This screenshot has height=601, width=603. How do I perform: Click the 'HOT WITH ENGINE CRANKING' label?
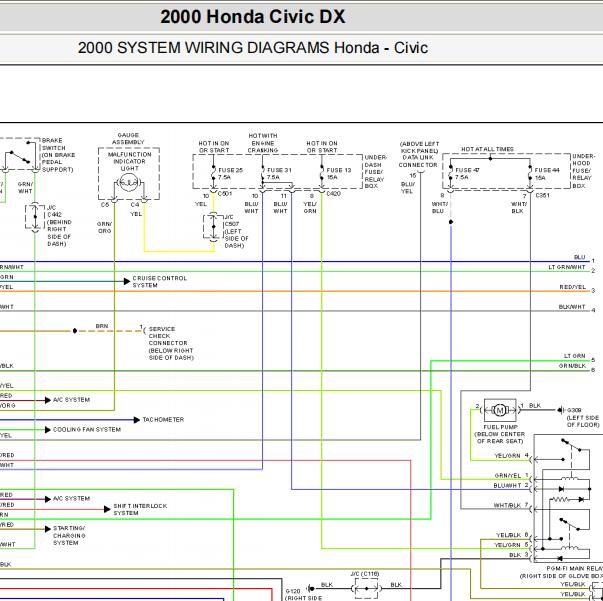263,143
